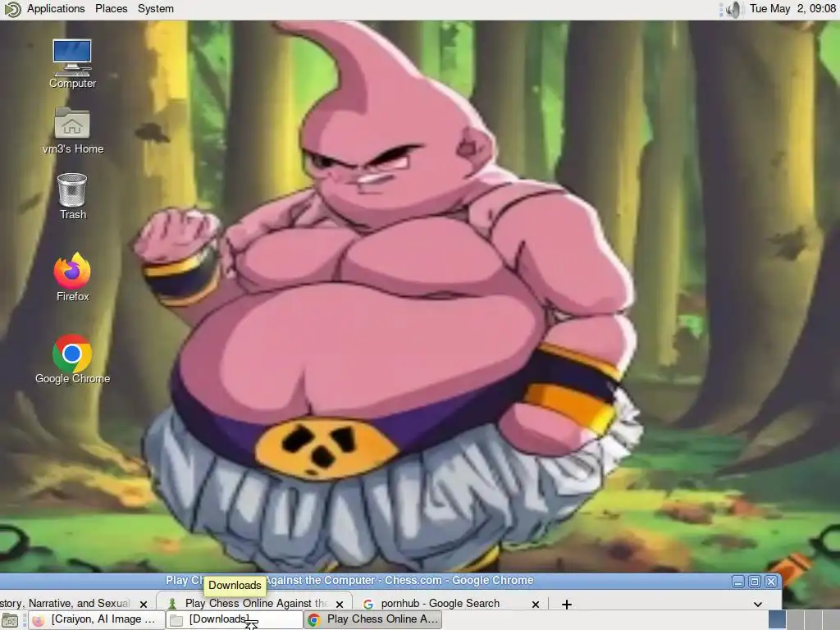The image size is (840, 630).
Task: Select the Downloads taskbar window button
Action: pos(234,620)
